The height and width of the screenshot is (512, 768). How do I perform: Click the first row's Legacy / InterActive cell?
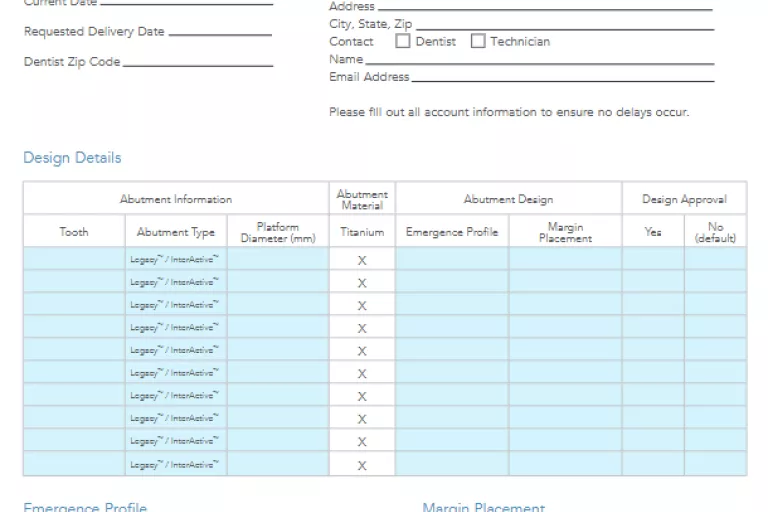[x=176, y=259]
